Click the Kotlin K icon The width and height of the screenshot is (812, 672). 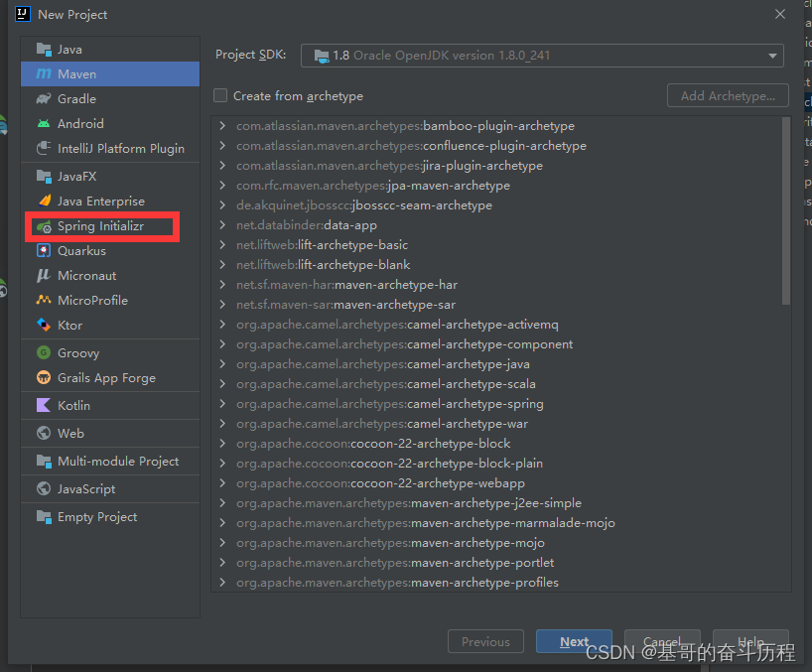tap(44, 405)
